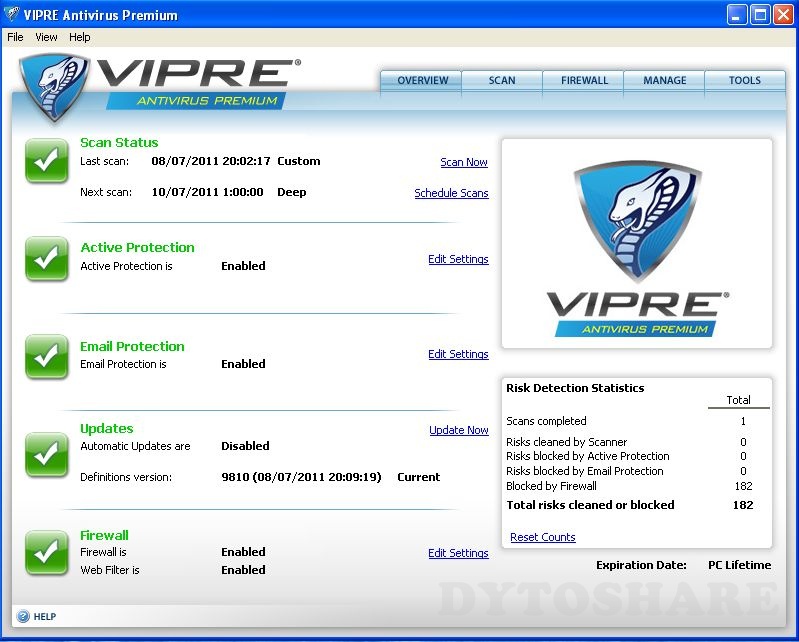
Task: Maximize the VIPRE window
Action: click(760, 15)
